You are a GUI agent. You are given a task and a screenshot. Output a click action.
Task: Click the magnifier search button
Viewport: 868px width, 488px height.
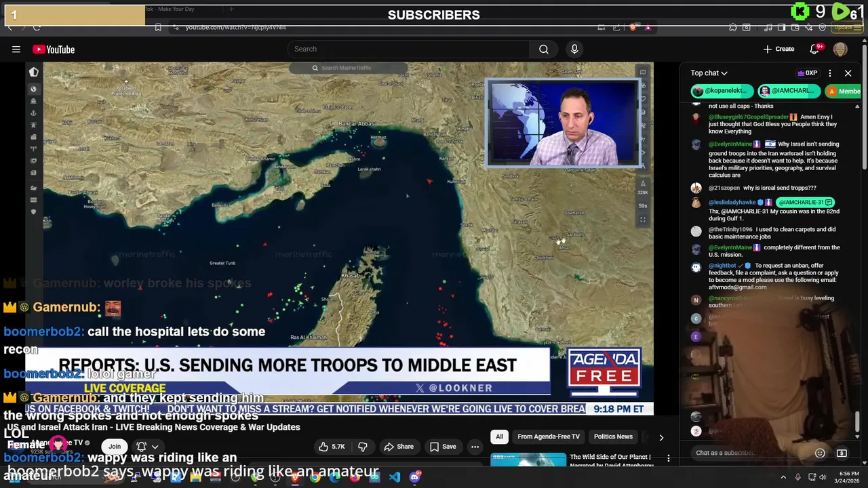544,49
